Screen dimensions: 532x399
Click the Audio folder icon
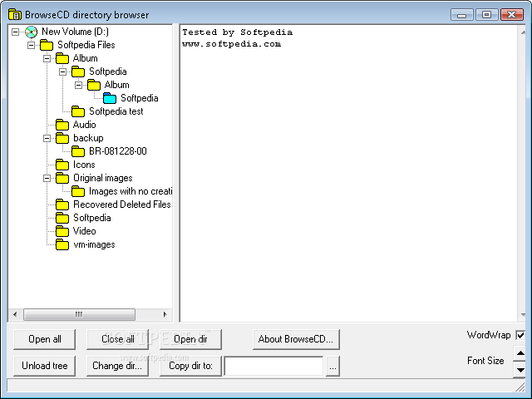62,125
